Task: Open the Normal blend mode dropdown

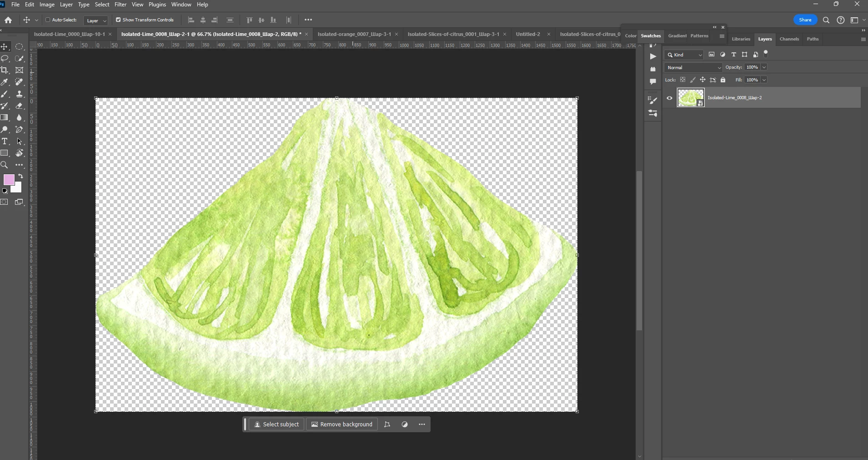Action: pos(693,67)
